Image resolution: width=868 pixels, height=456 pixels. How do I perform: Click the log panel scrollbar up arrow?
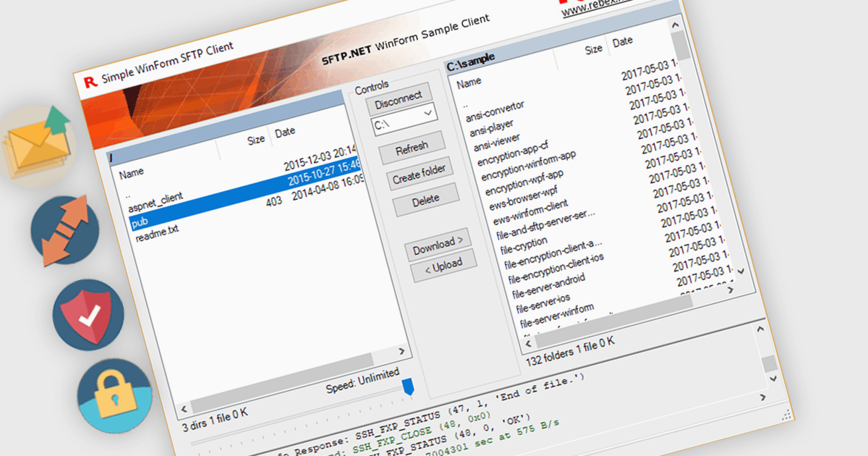(x=761, y=329)
